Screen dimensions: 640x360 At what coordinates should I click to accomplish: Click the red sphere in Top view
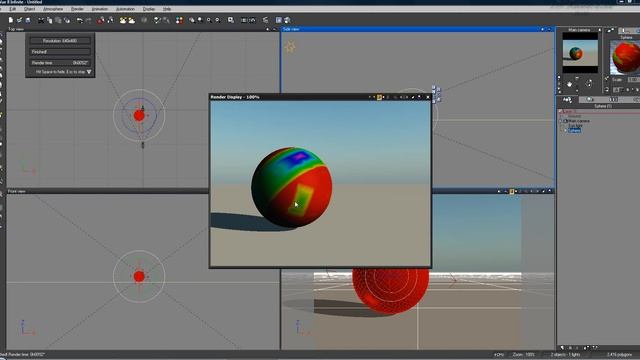(139, 116)
